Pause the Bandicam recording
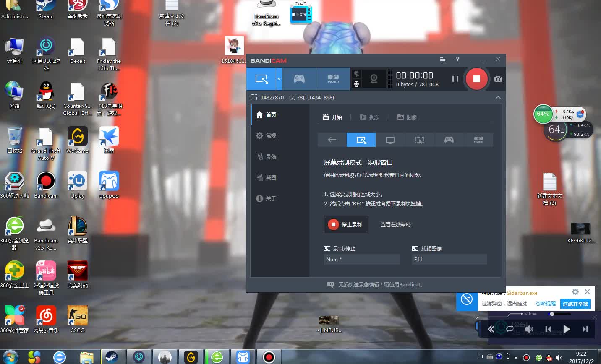The height and width of the screenshot is (364, 601). [455, 79]
